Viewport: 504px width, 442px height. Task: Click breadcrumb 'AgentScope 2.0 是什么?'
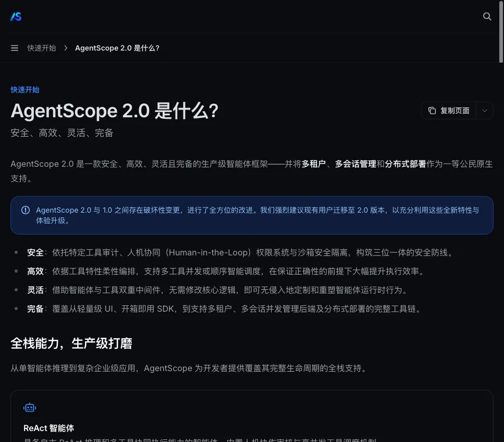pos(117,48)
